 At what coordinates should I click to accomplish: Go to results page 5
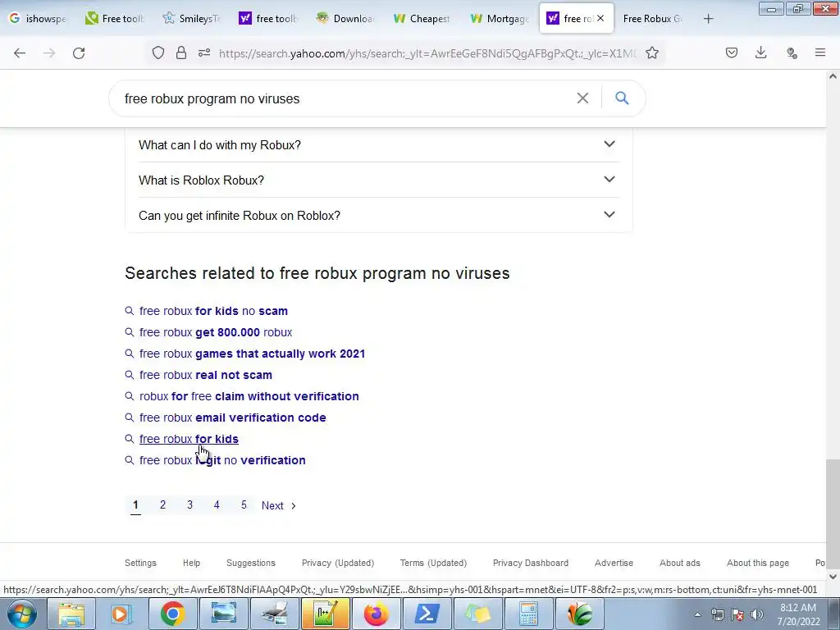pyautogui.click(x=244, y=504)
